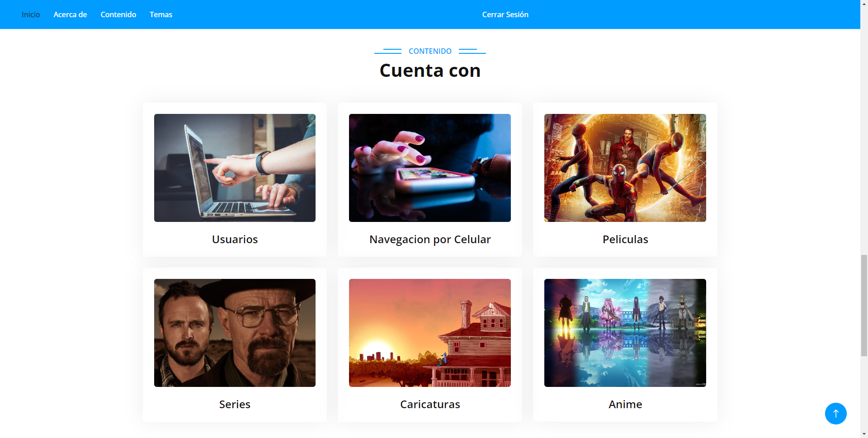Select Contenido from the navbar
This screenshot has width=868, height=438.
118,14
